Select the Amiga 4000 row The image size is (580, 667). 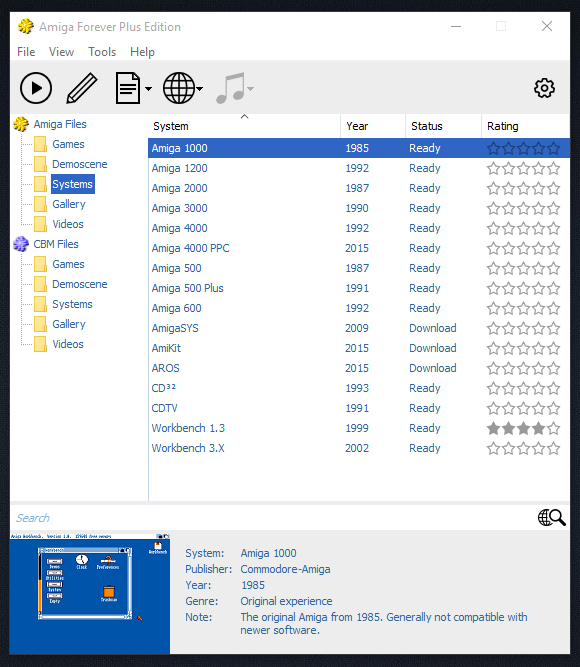[x=359, y=228]
